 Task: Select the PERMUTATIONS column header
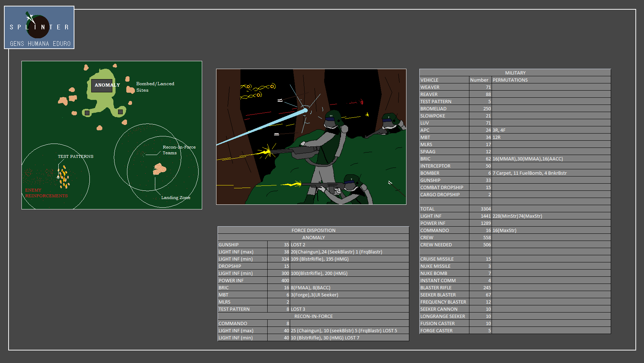click(x=510, y=80)
